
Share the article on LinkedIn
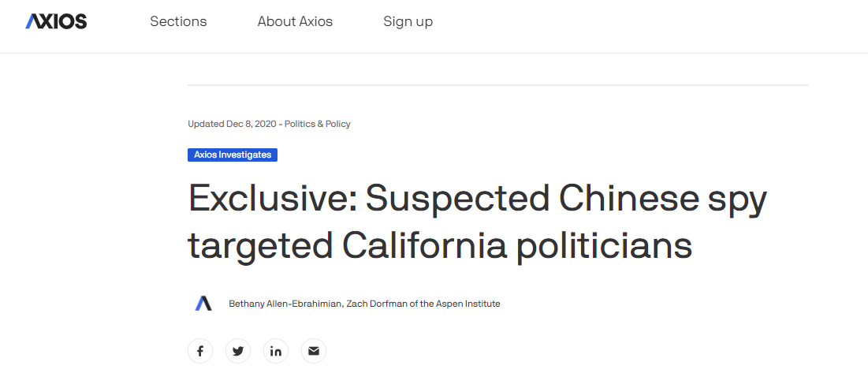pos(276,351)
